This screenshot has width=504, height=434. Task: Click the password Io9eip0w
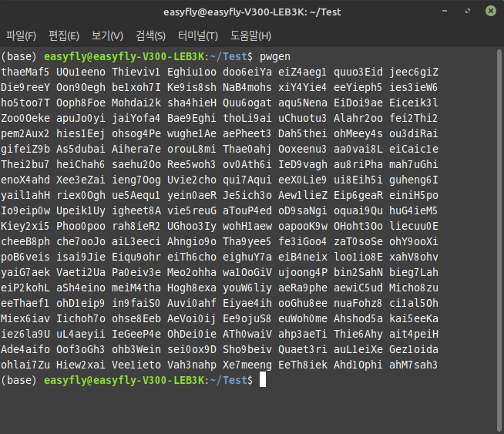click(x=25, y=211)
